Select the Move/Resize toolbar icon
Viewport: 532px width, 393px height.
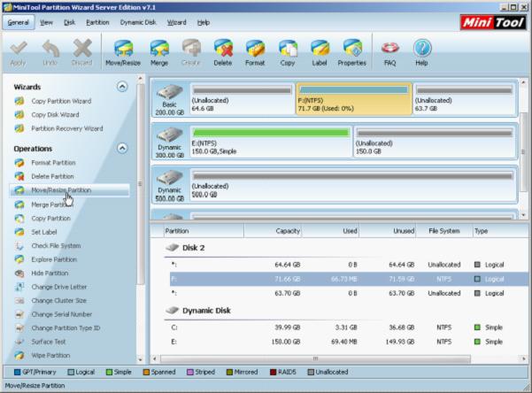pyautogui.click(x=123, y=52)
